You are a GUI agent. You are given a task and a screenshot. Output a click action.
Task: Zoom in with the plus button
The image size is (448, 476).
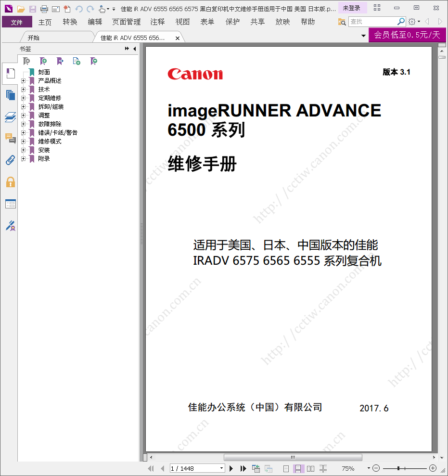pyautogui.click(x=433, y=468)
